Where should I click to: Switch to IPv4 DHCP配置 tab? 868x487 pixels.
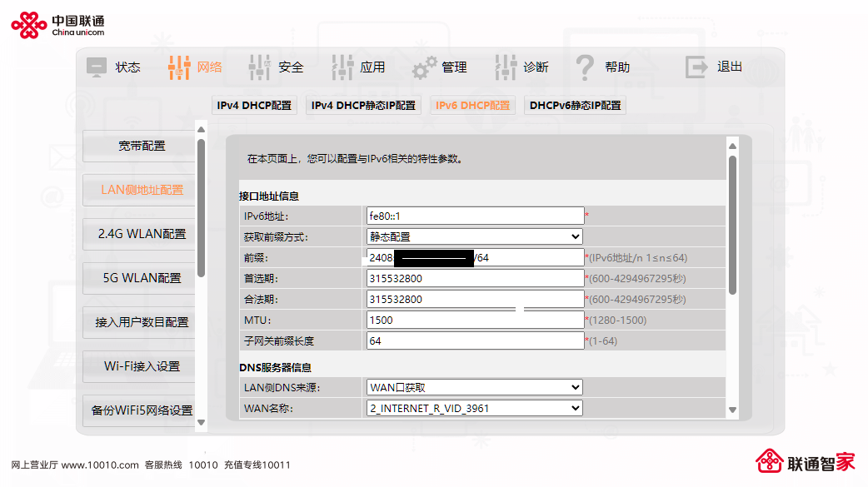point(254,105)
